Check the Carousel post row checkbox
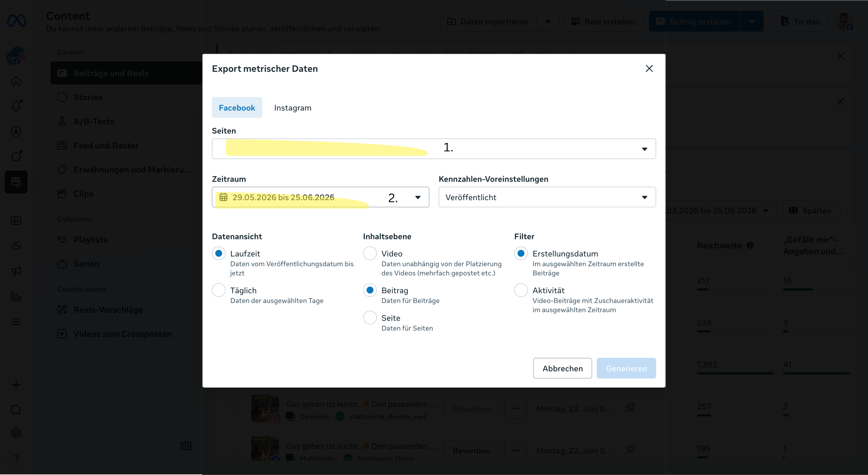868x475 pixels. (x=230, y=408)
